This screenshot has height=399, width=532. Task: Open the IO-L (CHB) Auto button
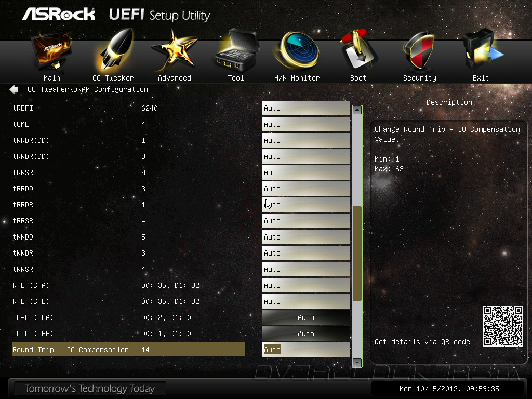coord(305,334)
